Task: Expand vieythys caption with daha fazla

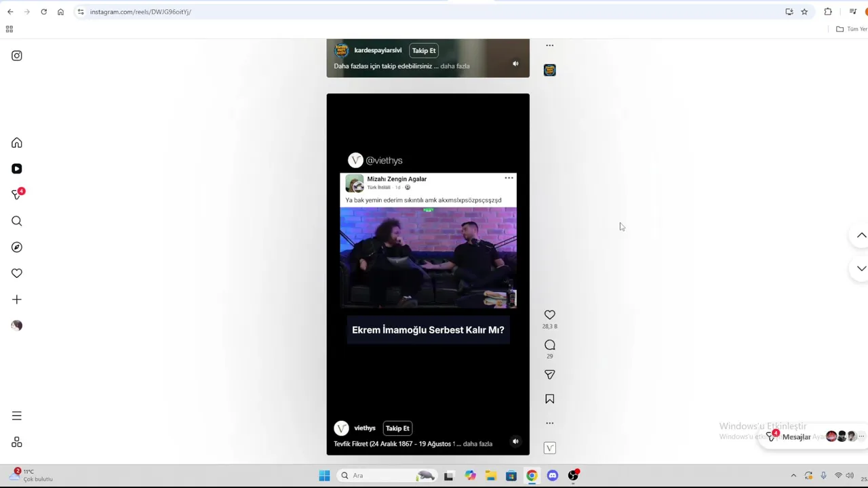Action: pos(477,444)
